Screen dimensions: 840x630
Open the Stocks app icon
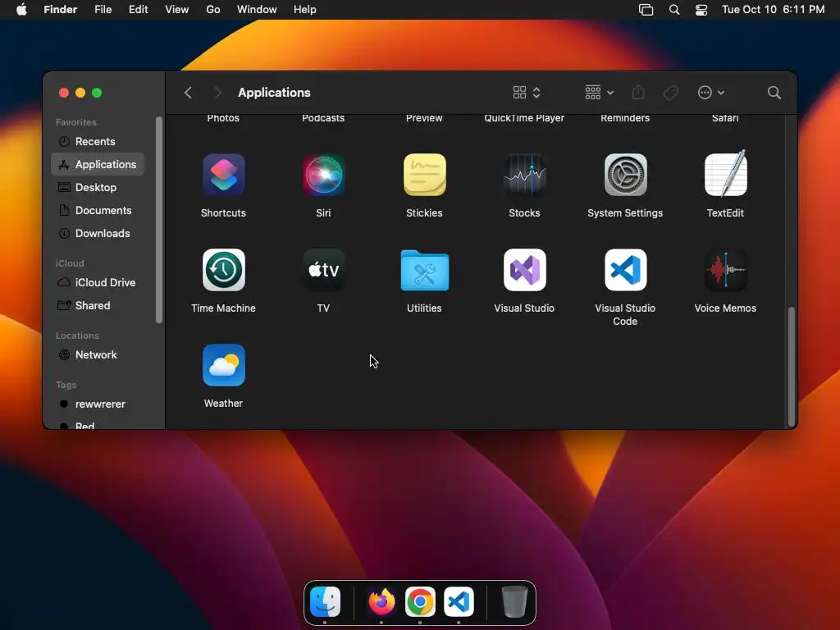point(524,175)
